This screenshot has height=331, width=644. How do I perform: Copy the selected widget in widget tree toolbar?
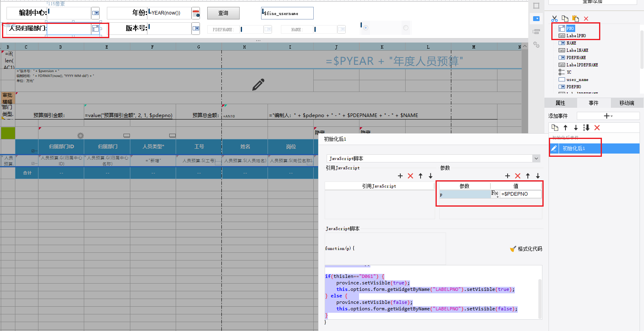pyautogui.click(x=565, y=19)
